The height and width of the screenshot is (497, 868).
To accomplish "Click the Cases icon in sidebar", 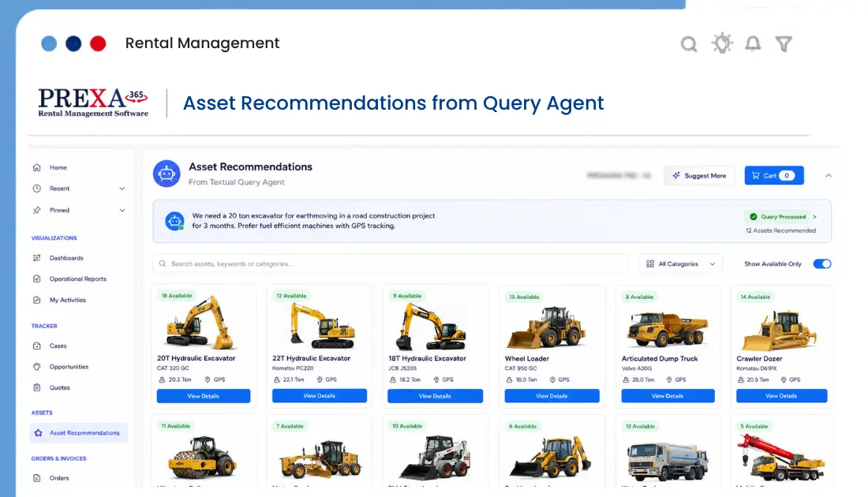I will (36, 346).
